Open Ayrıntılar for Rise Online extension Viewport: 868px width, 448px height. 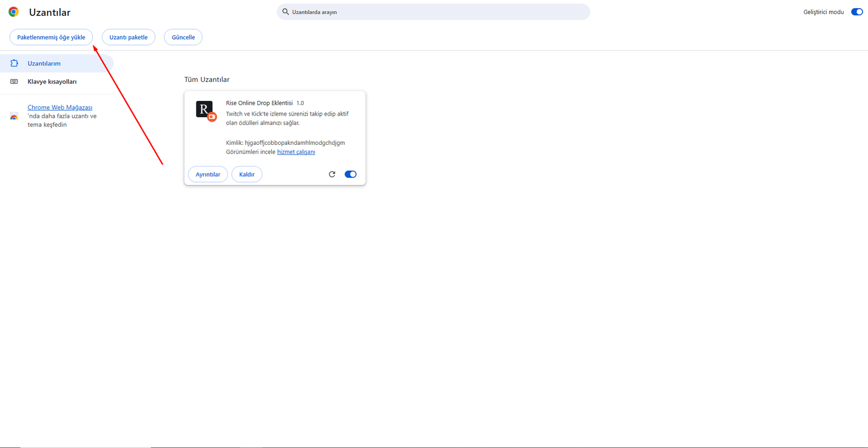[208, 174]
